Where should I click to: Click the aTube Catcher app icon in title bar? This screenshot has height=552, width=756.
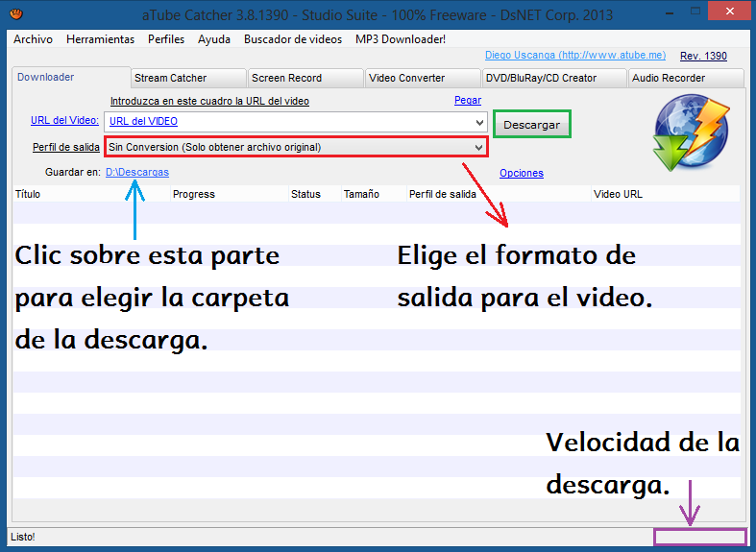click(16, 14)
